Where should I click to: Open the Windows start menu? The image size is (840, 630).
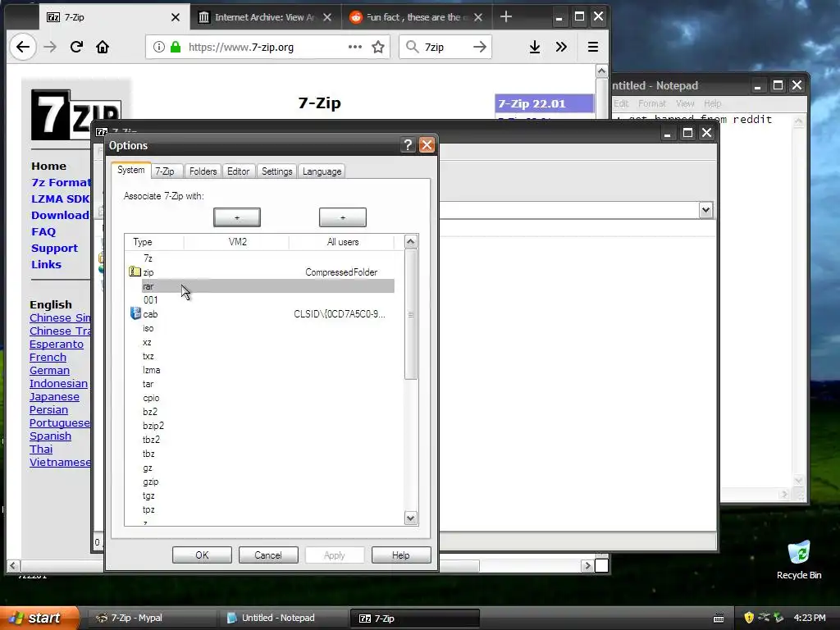point(39,618)
